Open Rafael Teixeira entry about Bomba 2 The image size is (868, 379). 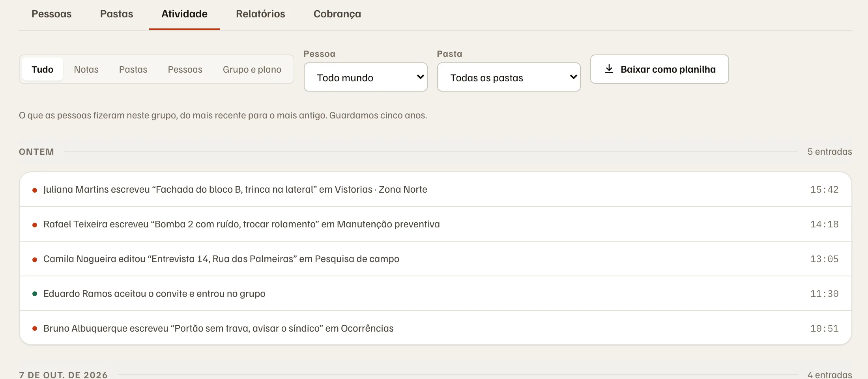[x=436, y=224]
